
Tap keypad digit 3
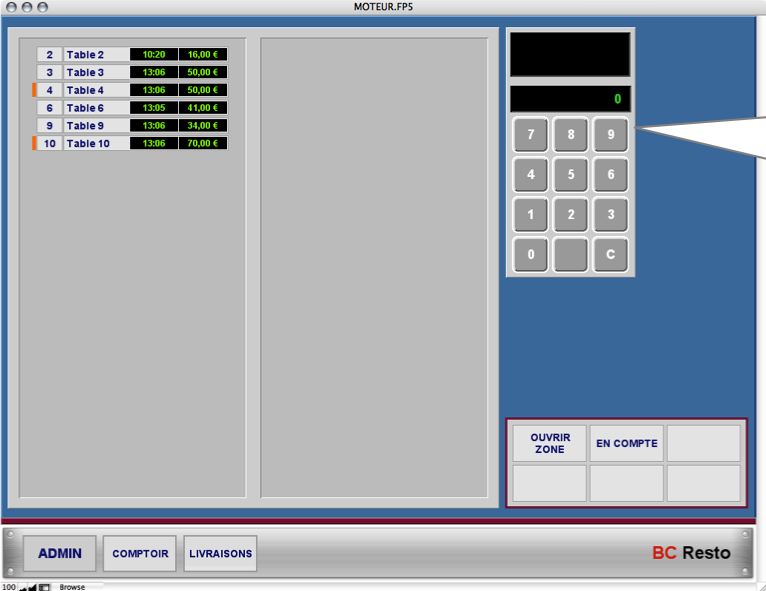point(611,214)
